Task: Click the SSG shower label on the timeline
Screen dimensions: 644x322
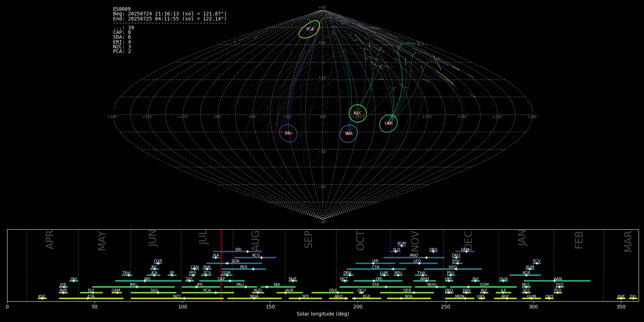Action: point(154,291)
